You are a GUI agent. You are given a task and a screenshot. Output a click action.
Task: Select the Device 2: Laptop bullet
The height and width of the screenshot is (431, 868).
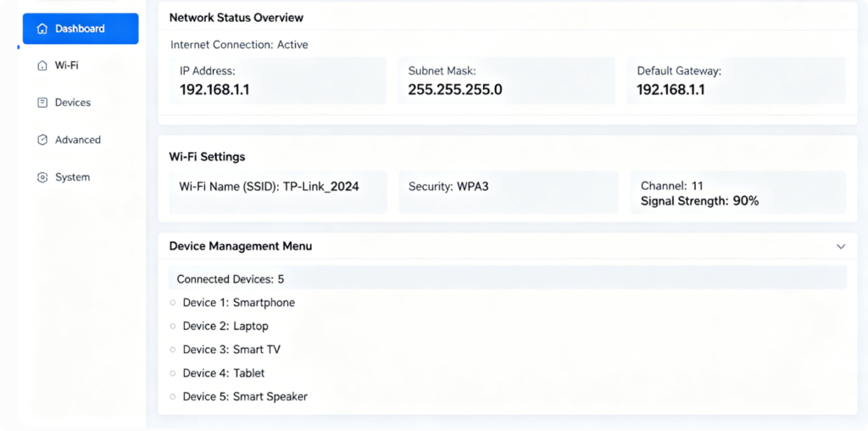click(x=173, y=327)
